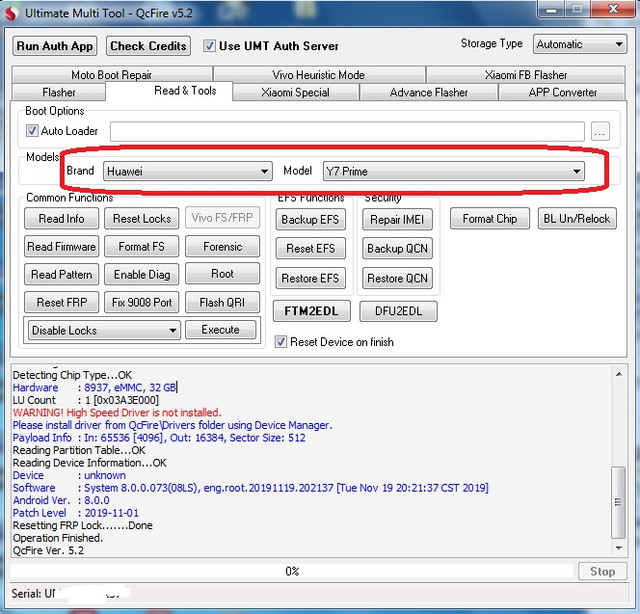The width and height of the screenshot is (640, 614).
Task: Switch to the Flasher tab
Action: pyautogui.click(x=59, y=92)
